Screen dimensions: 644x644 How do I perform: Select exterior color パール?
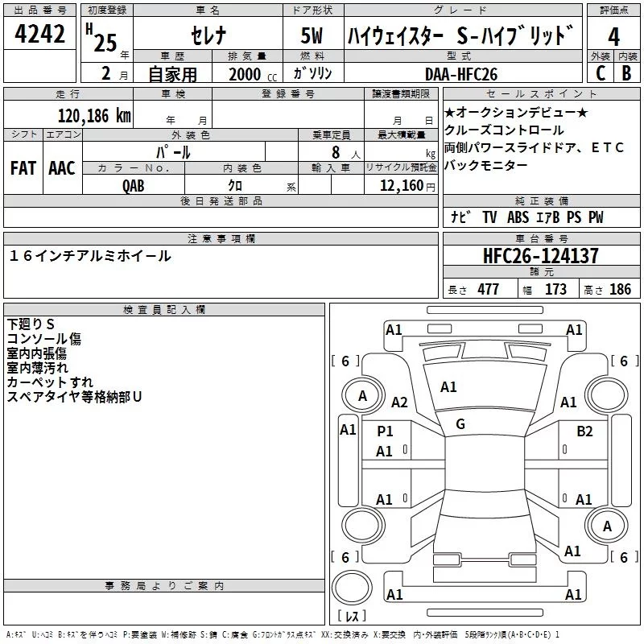(x=173, y=152)
